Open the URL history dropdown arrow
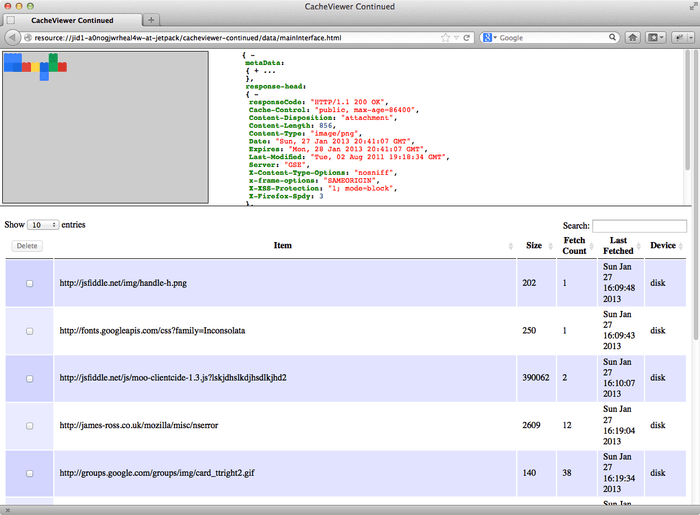The height and width of the screenshot is (515, 700). 456,38
